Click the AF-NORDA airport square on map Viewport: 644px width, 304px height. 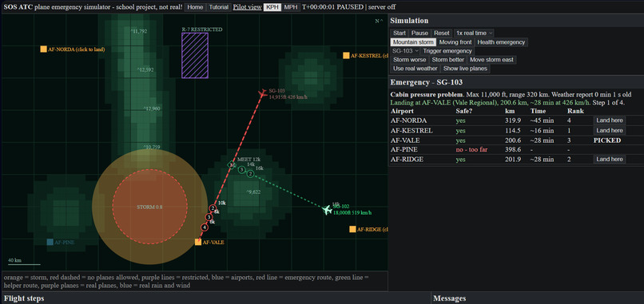click(43, 49)
